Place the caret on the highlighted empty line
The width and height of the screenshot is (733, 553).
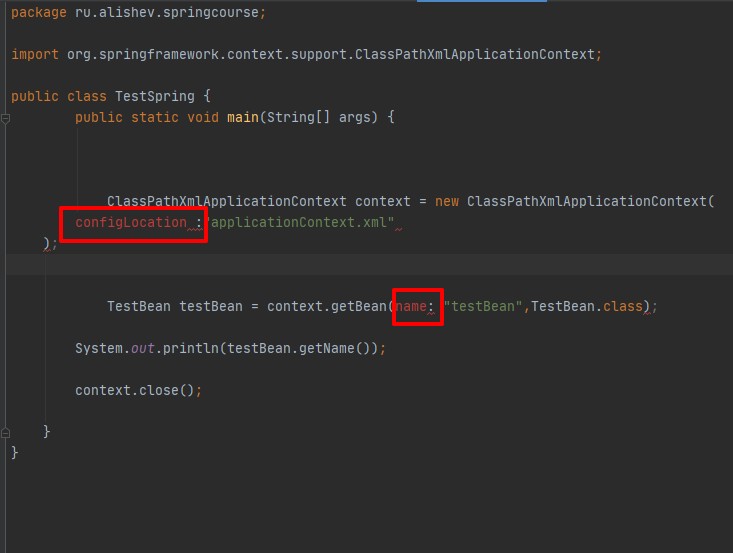click(369, 265)
